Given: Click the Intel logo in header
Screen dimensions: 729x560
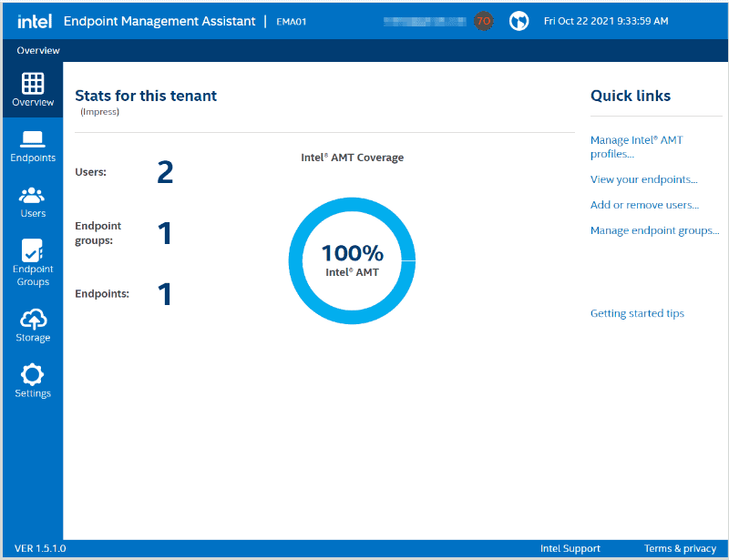Looking at the screenshot, I should click(34, 21).
